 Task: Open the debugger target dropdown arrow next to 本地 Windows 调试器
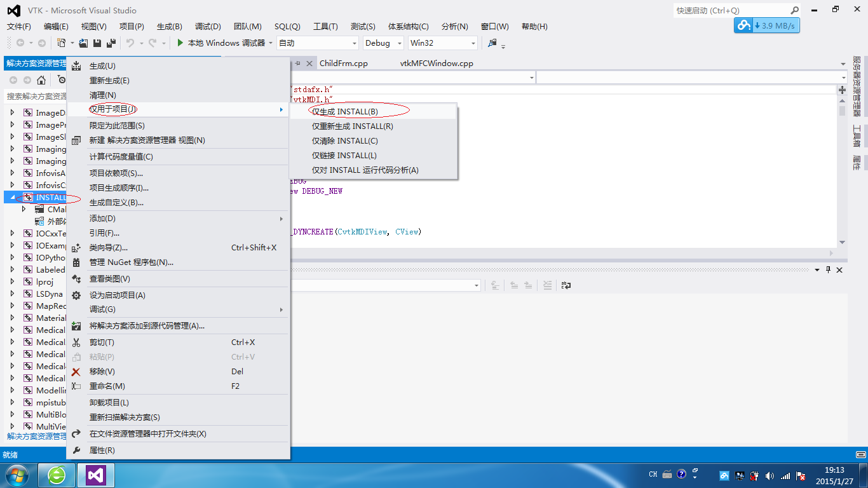(x=271, y=43)
